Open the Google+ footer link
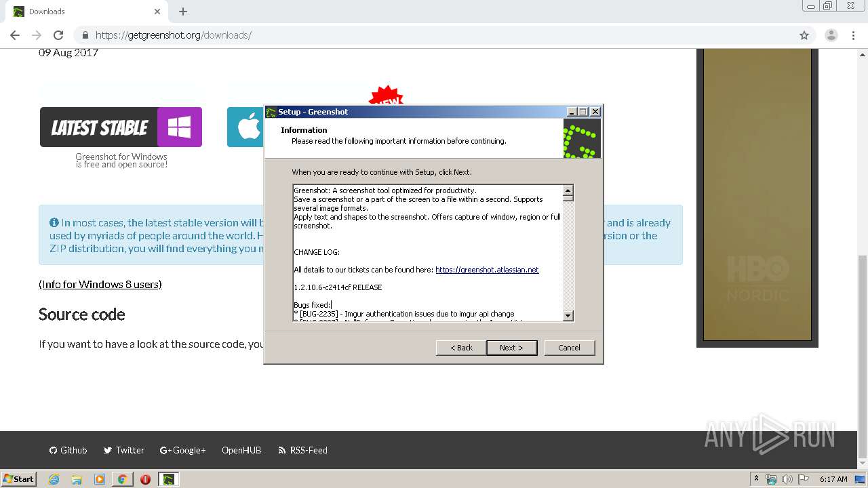This screenshot has width=868, height=488. 182,450
